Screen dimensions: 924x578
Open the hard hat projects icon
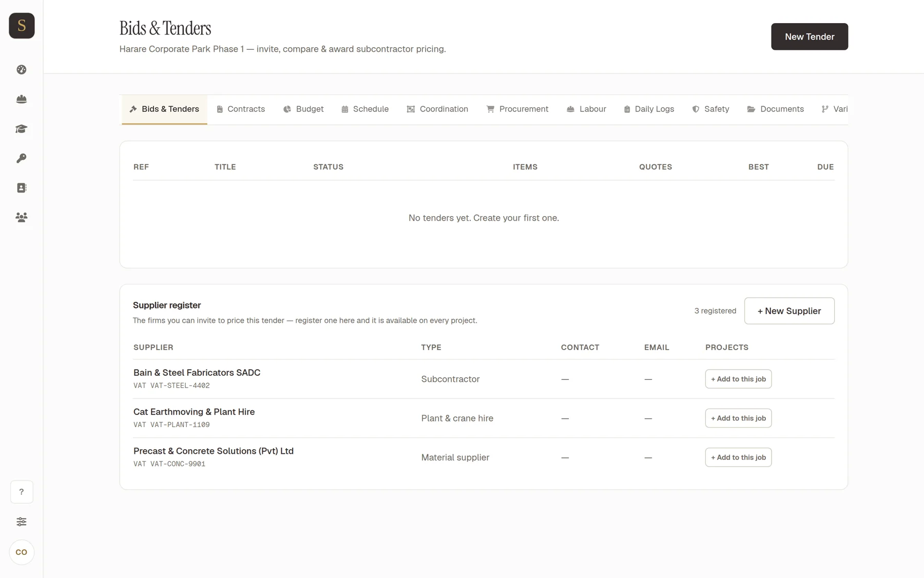coord(22,99)
